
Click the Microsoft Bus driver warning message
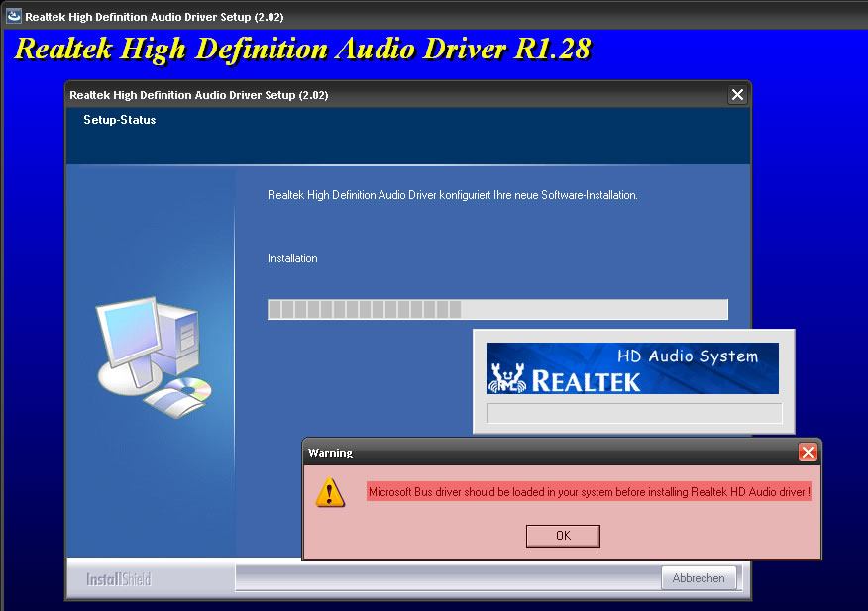click(589, 491)
